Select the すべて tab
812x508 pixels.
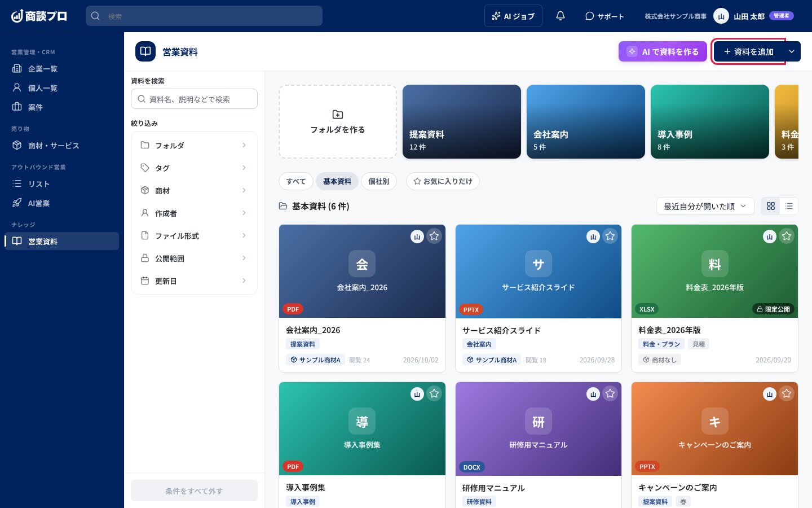coord(296,181)
